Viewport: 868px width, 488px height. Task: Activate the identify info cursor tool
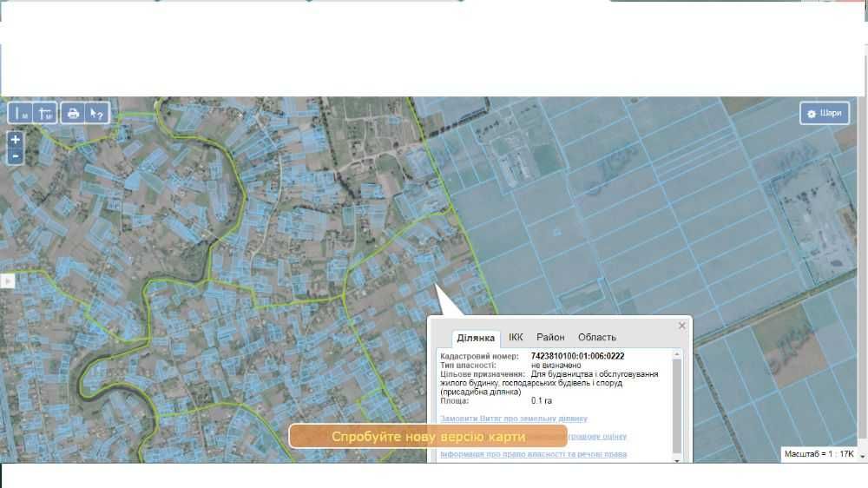pyautogui.click(x=97, y=114)
